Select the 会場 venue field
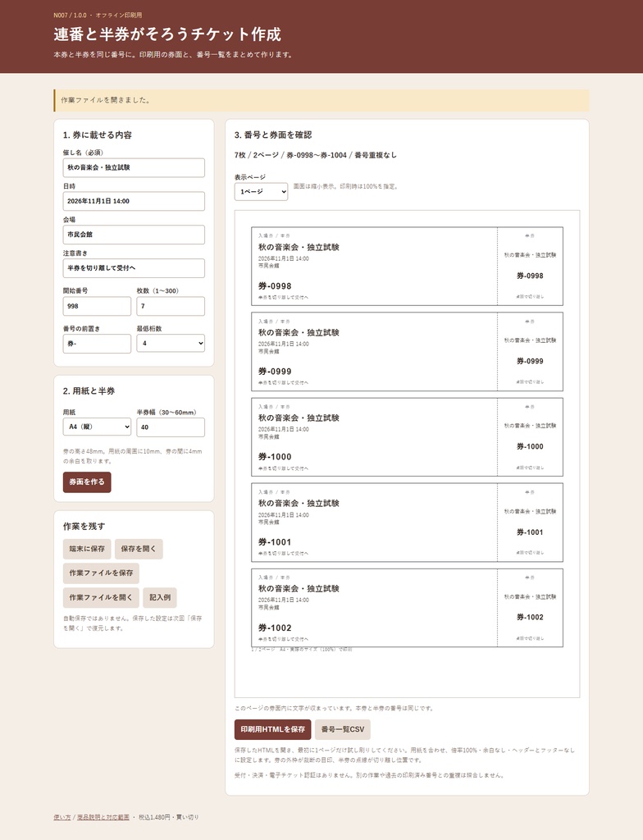 tap(134, 235)
